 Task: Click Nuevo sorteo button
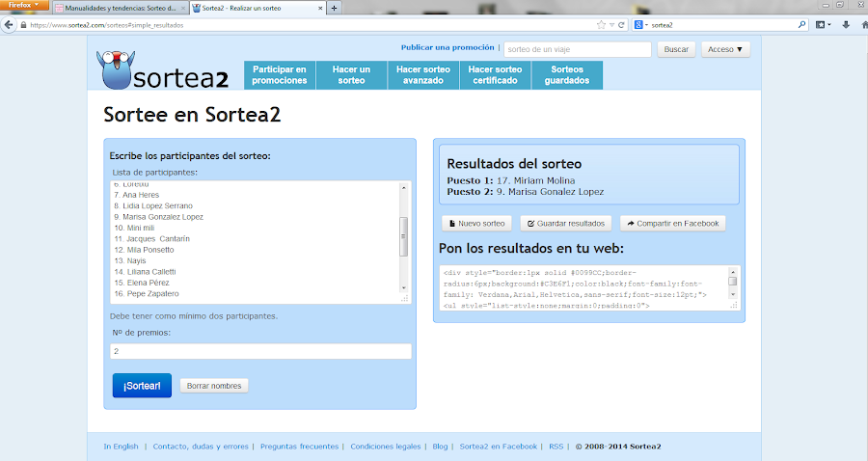click(x=476, y=224)
